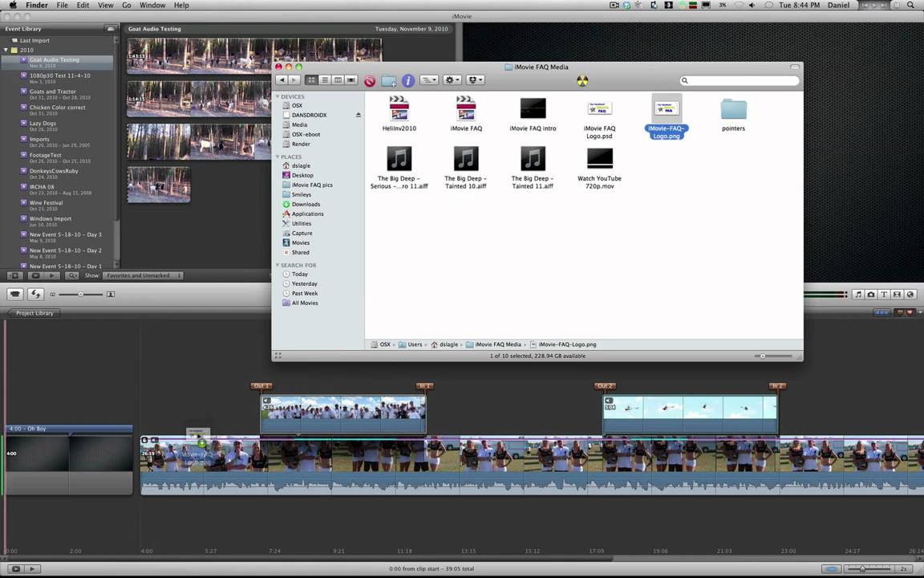Click the red delete icon in Finder toolbar
This screenshot has width=924, height=578.
coord(370,81)
